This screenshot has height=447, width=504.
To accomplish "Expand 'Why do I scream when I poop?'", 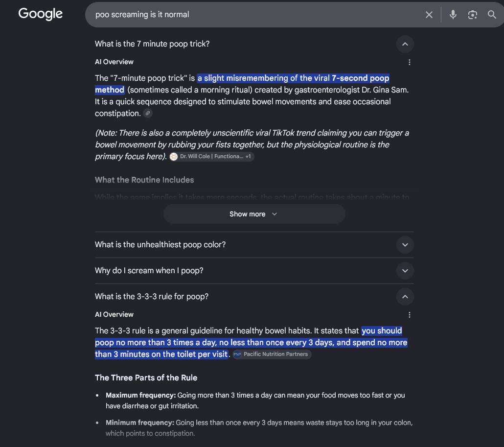I will [405, 271].
